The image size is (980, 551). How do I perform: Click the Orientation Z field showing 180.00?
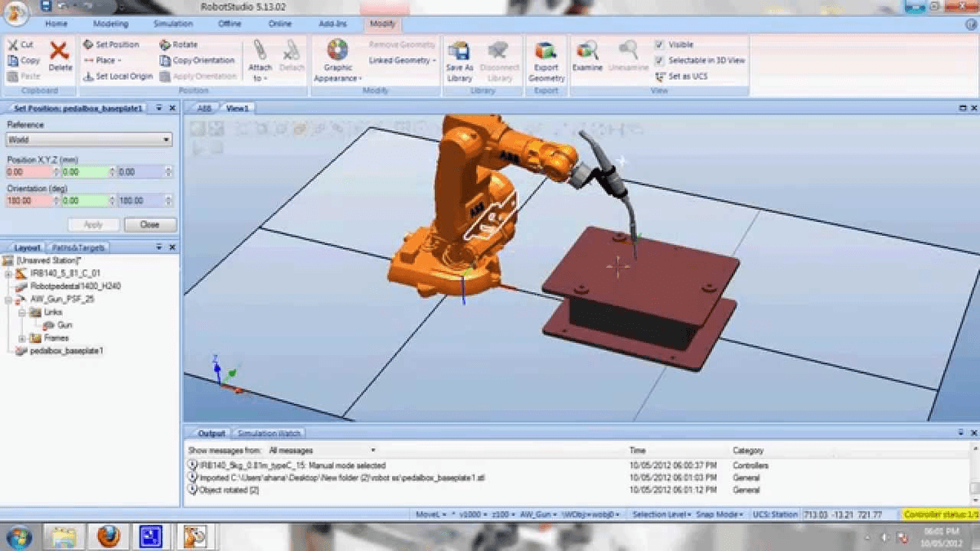[140, 200]
